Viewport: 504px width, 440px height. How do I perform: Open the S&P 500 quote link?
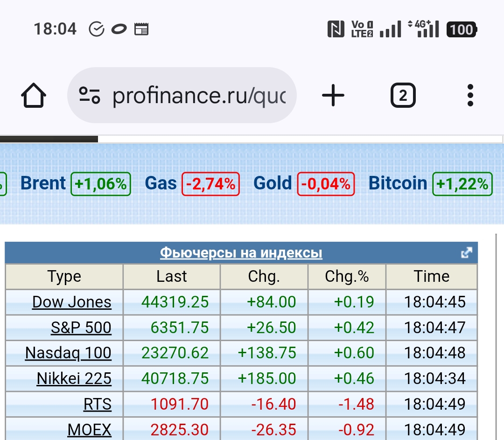point(81,328)
